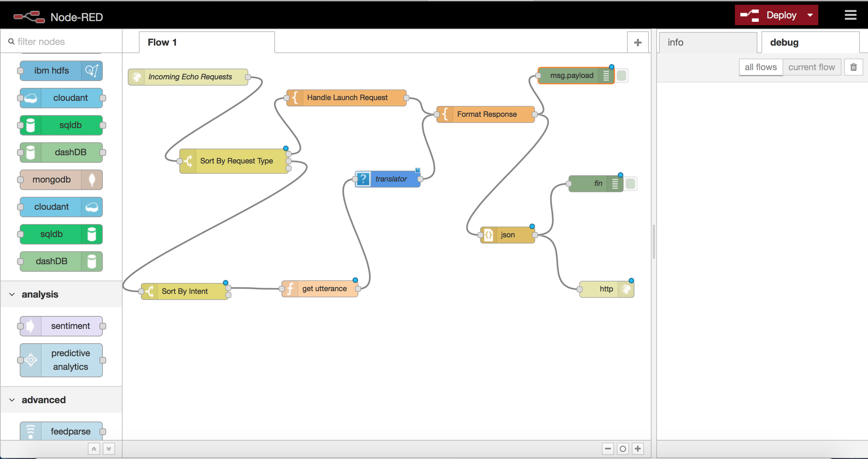Screen dimensions: 868x459
Task: Open the Deploy dropdown arrow
Action: [x=810, y=15]
